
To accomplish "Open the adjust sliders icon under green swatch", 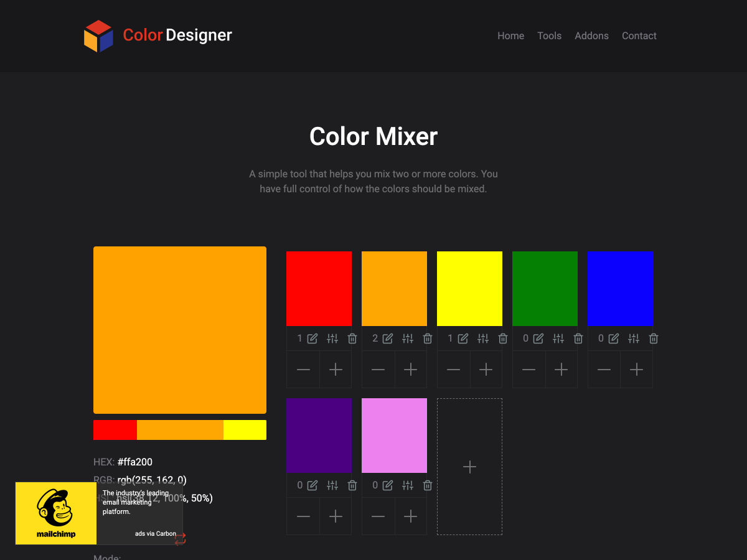I will pyautogui.click(x=558, y=338).
